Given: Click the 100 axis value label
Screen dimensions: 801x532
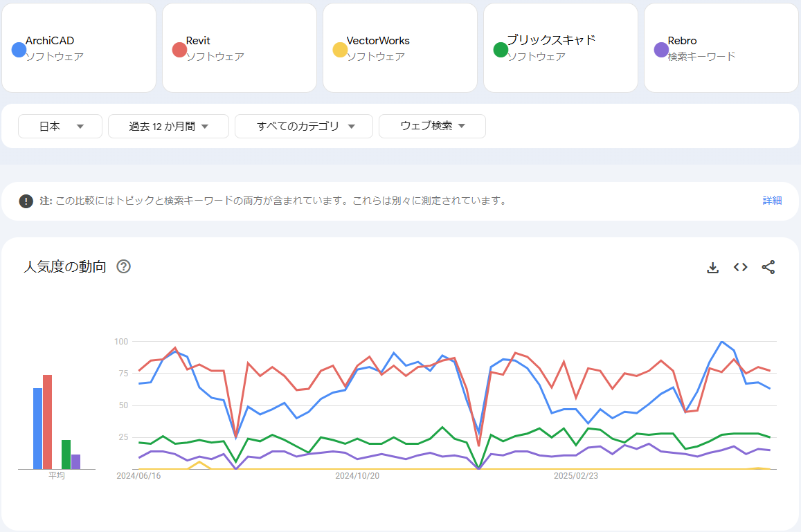Looking at the screenshot, I should (x=121, y=342).
